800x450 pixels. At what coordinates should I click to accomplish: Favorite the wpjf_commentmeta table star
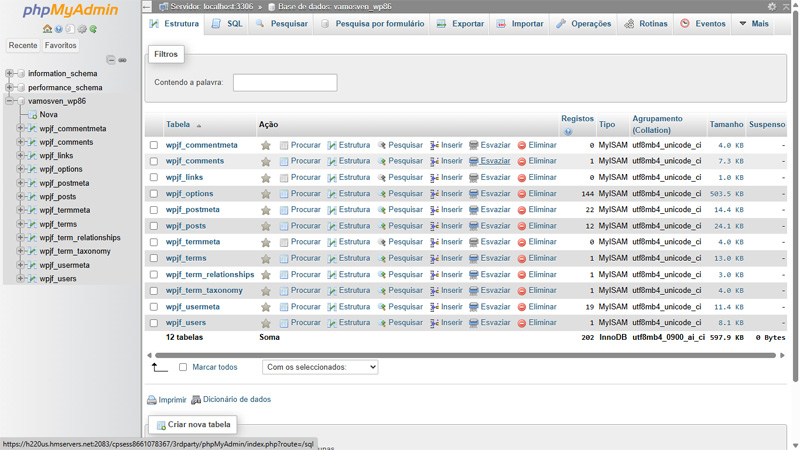coord(266,145)
